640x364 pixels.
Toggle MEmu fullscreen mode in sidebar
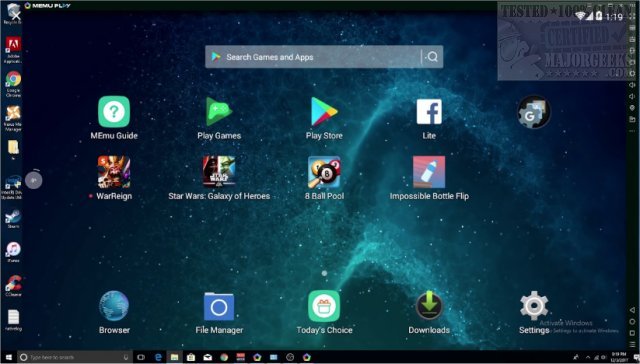click(633, 17)
